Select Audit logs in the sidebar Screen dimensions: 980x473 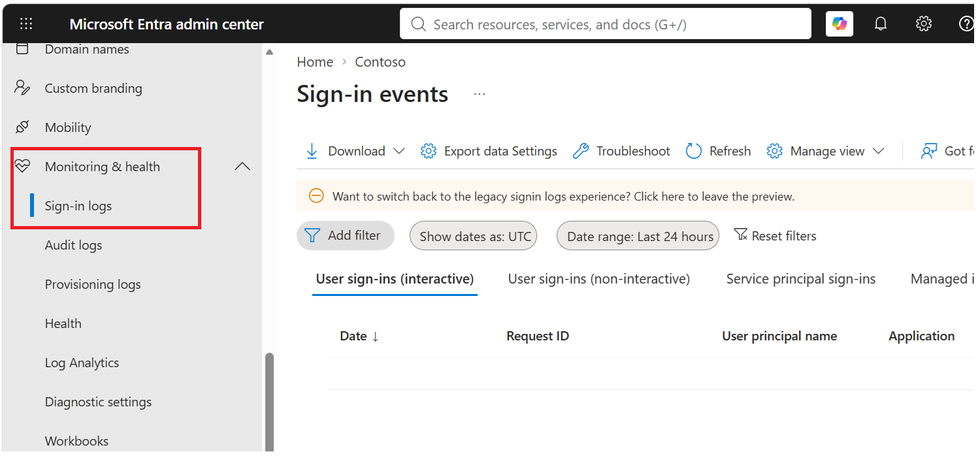coord(73,245)
